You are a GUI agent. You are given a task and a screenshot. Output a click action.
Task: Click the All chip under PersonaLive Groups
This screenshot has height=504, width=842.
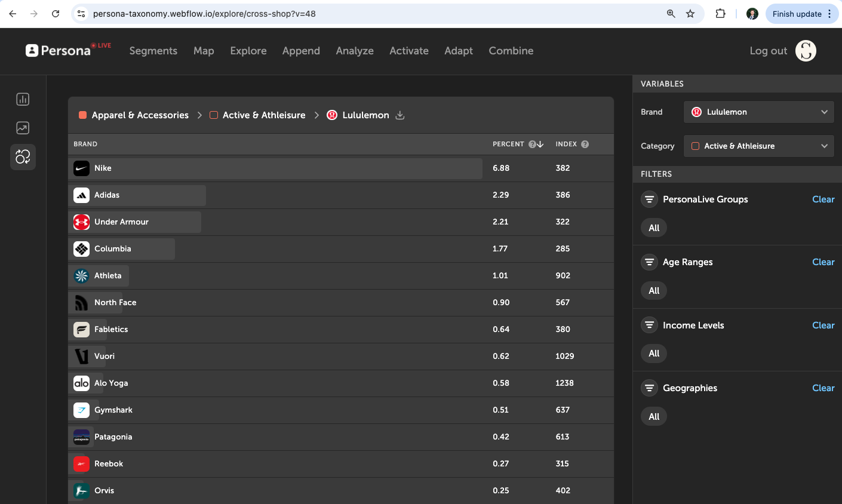654,228
